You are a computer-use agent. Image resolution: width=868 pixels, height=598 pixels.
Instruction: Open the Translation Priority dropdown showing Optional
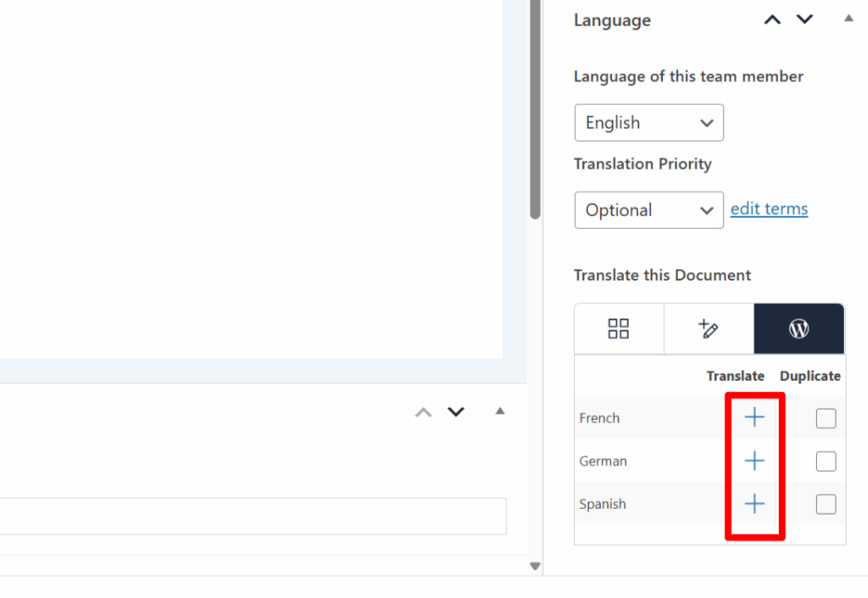648,210
